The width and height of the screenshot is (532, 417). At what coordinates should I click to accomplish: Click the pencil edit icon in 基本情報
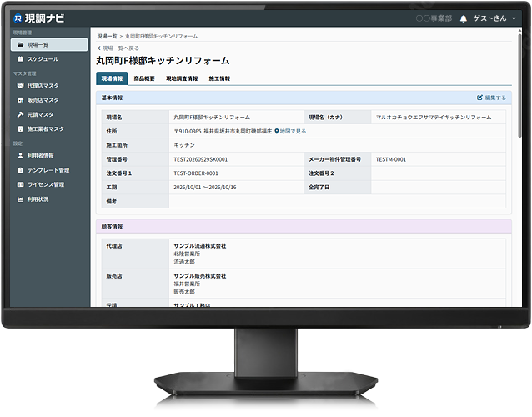tap(479, 98)
